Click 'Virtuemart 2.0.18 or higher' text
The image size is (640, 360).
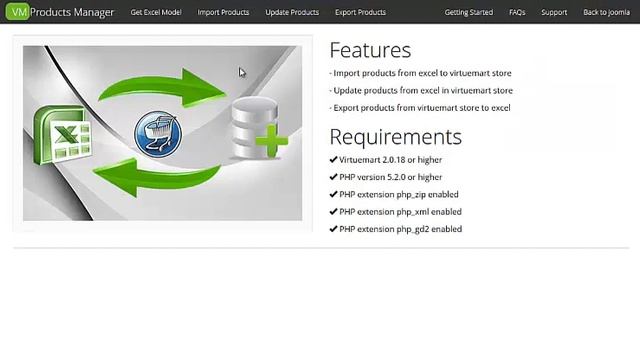[x=391, y=160]
